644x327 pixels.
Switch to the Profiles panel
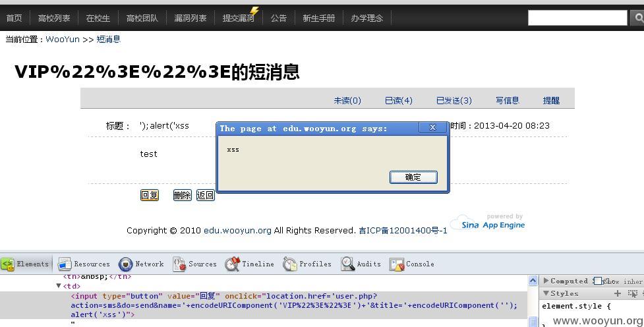(307, 264)
